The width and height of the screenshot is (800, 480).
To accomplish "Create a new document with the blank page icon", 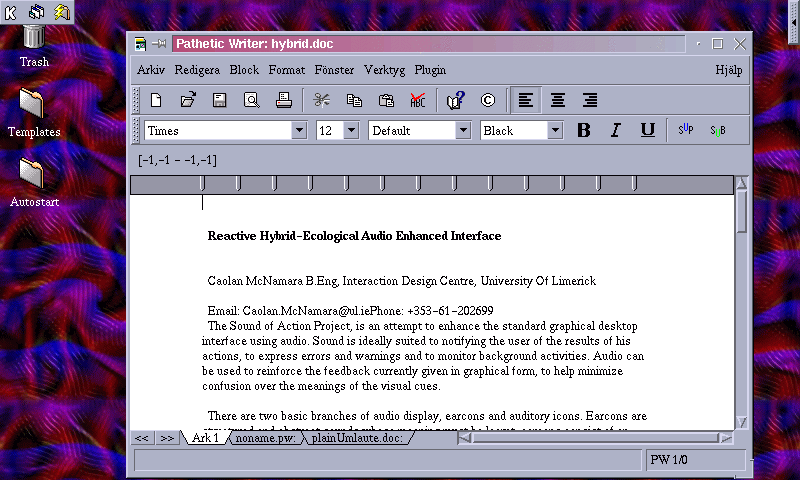I will pos(156,100).
